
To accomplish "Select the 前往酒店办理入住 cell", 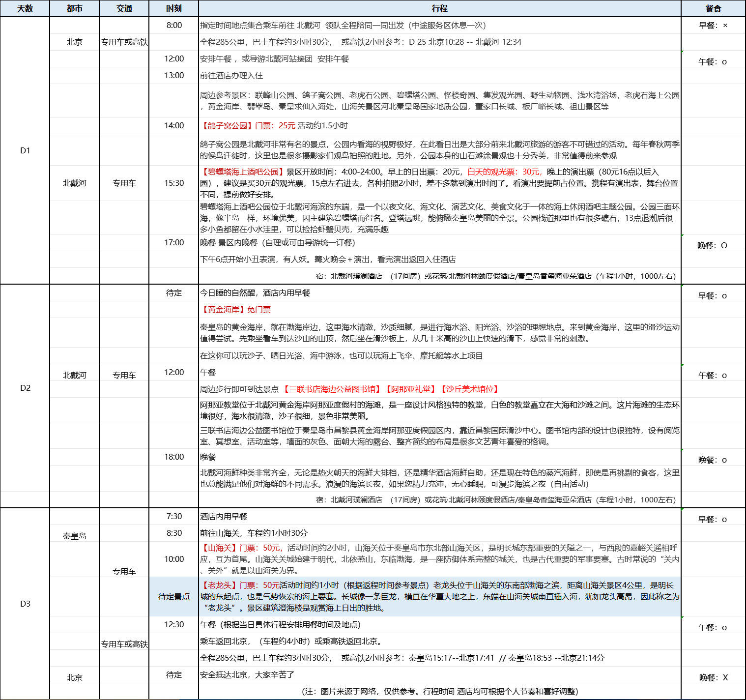I will tap(231, 76).
